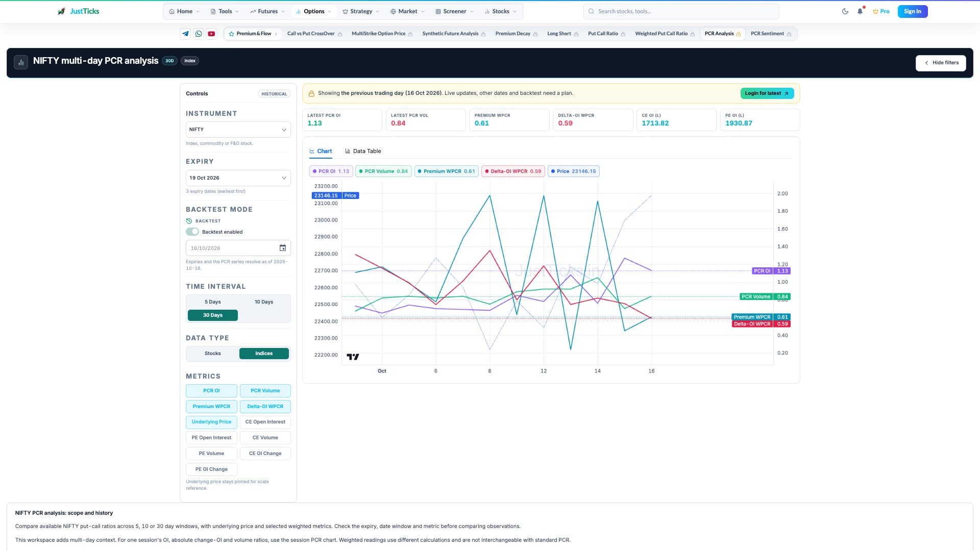Click the warning lock icon in banner

(x=311, y=93)
